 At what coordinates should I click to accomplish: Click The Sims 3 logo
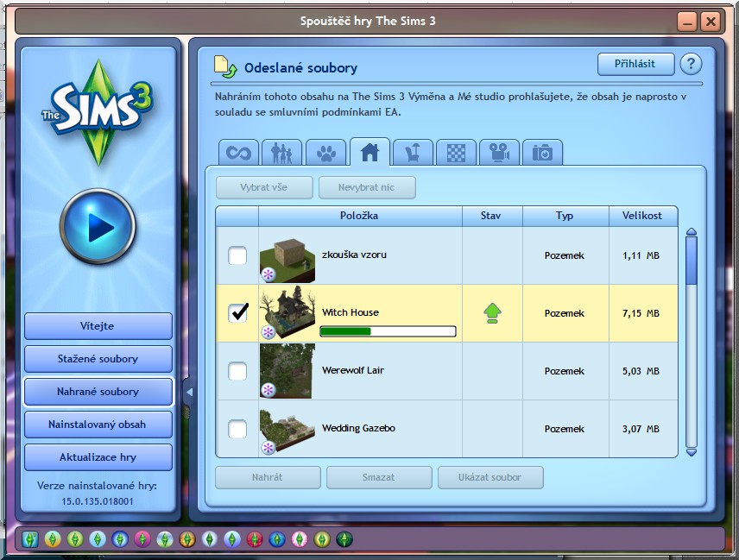[x=98, y=111]
